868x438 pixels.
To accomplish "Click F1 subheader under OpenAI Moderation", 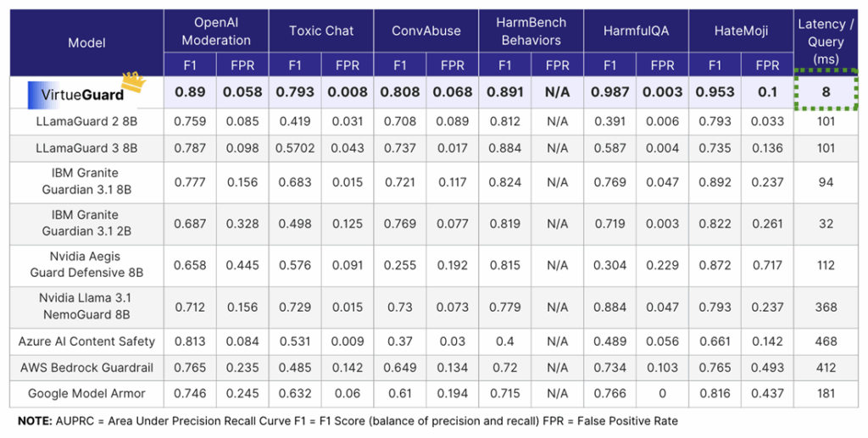I will (x=190, y=65).
